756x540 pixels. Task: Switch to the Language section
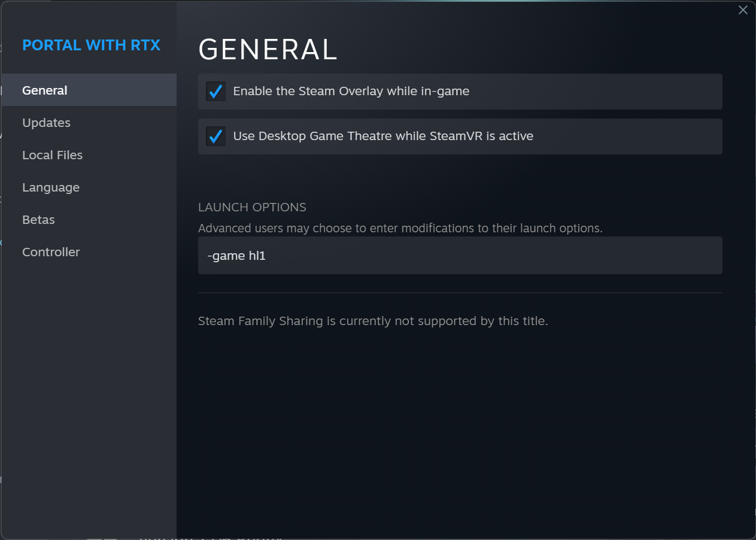[x=51, y=187]
